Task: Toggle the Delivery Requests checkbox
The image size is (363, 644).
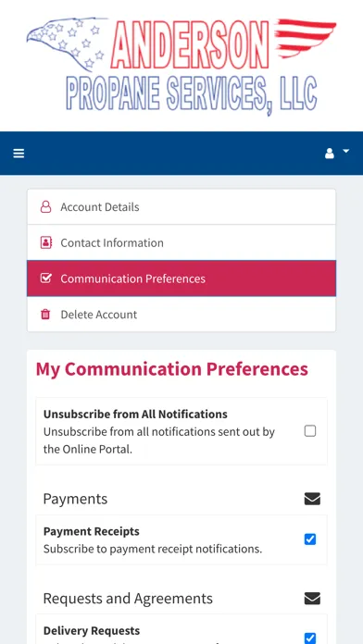Action: 310,638
